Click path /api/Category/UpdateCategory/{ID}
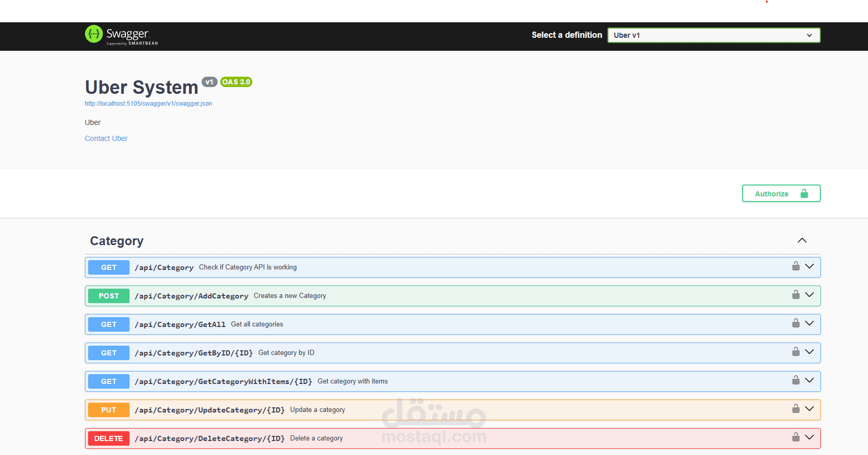Screen dimensions: 868x455 coord(210,410)
